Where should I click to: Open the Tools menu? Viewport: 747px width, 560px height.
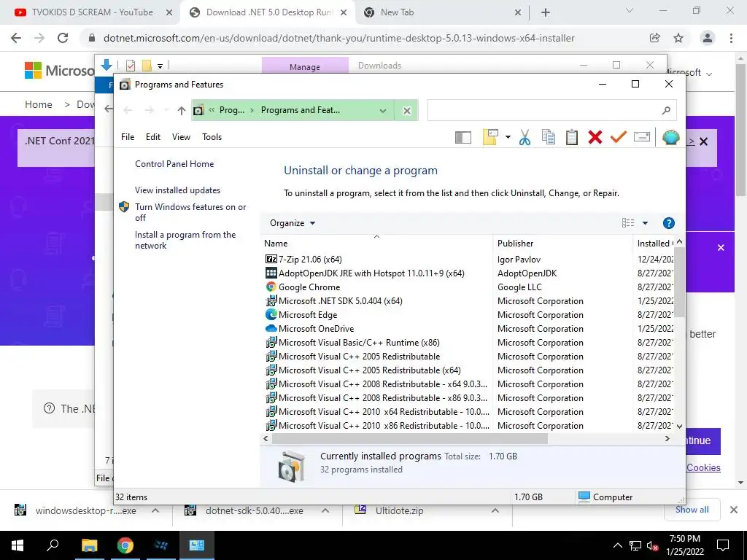(x=212, y=137)
